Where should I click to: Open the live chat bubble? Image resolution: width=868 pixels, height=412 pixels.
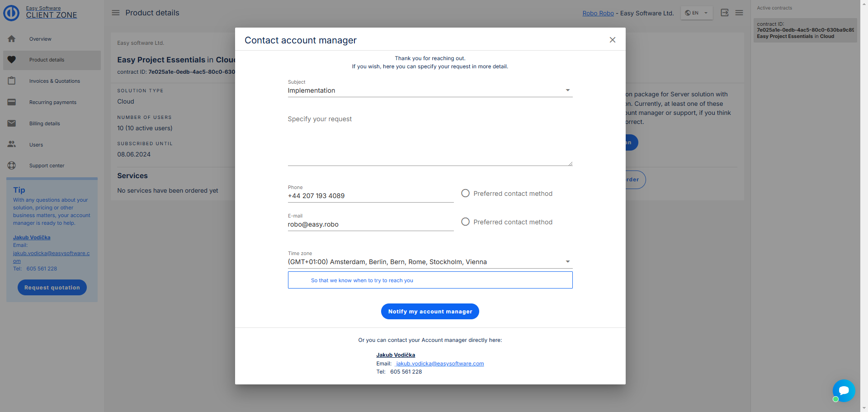click(844, 390)
